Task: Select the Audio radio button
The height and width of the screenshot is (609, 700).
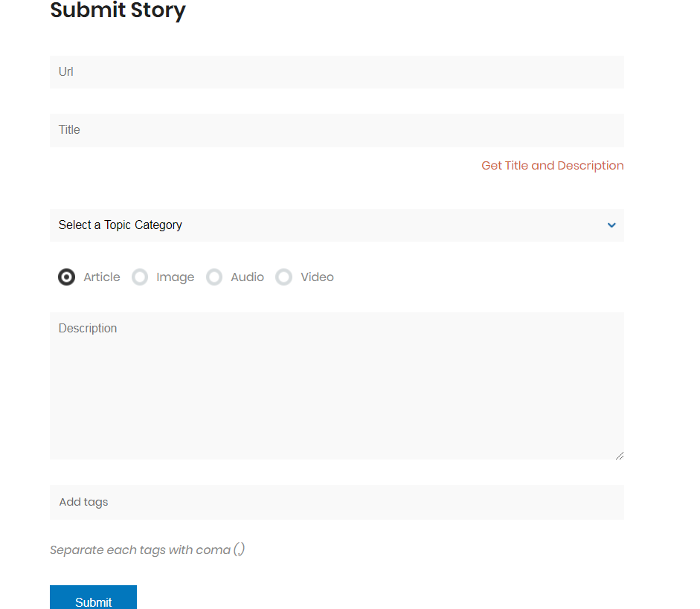Action: pyautogui.click(x=214, y=277)
